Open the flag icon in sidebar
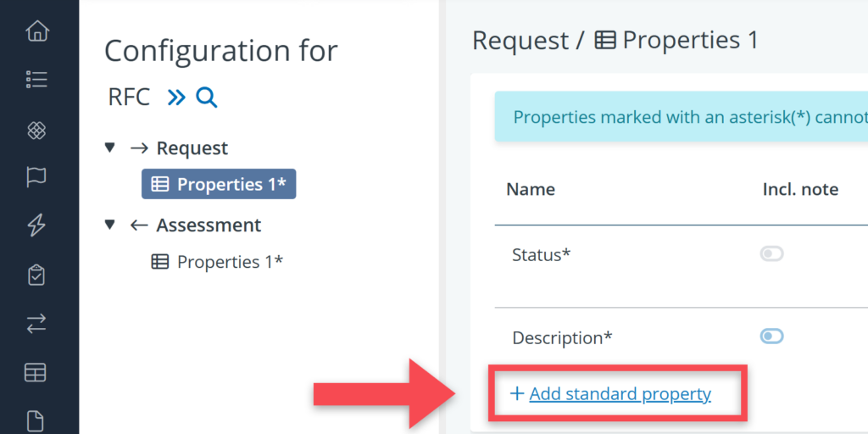This screenshot has width=868, height=434. click(x=37, y=177)
